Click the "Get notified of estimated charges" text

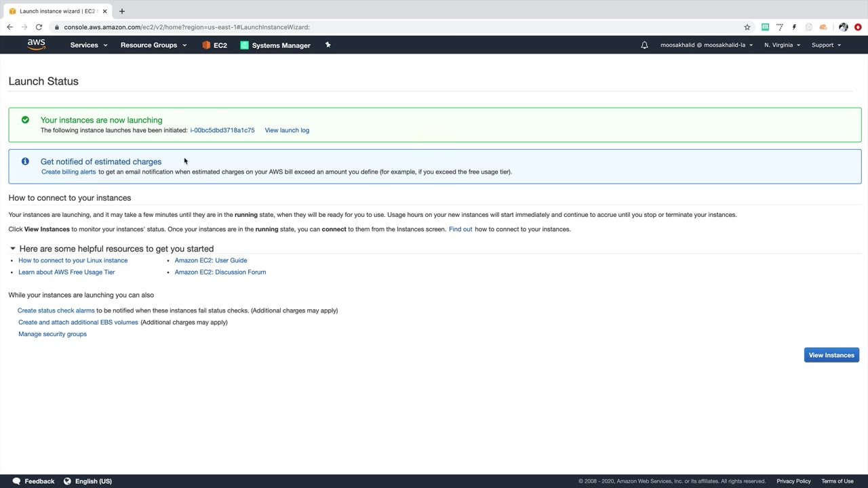(101, 161)
